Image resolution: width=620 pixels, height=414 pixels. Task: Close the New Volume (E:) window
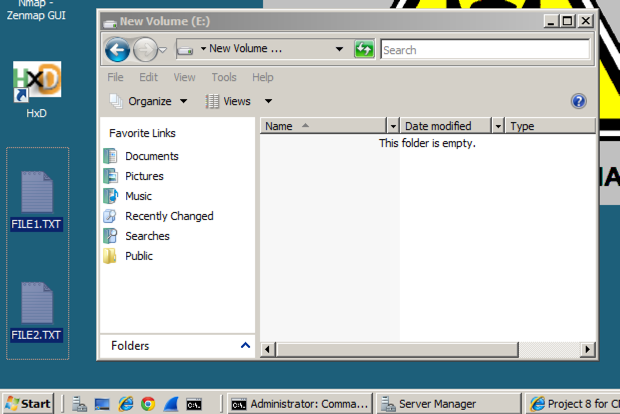(x=586, y=21)
